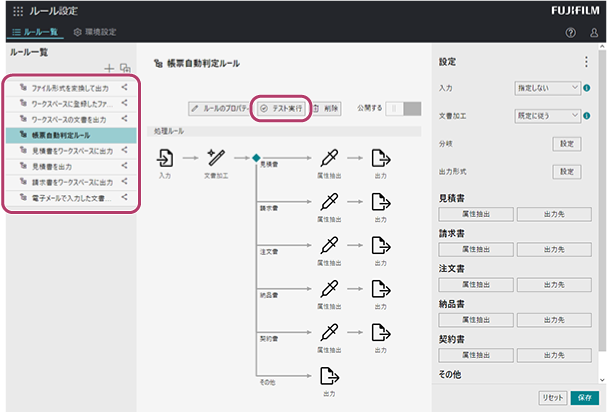607x413 pixels.
Task: Switch to 環境設定 tab
Action: point(95,32)
